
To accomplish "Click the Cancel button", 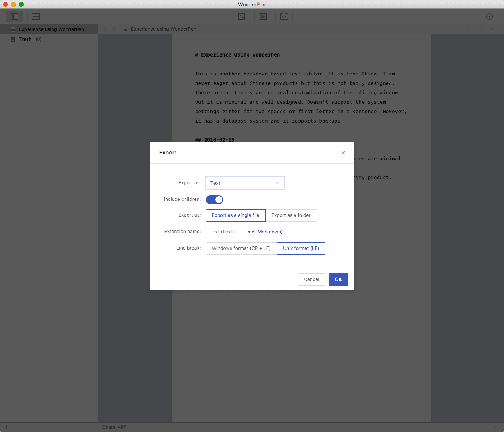I will click(x=312, y=279).
